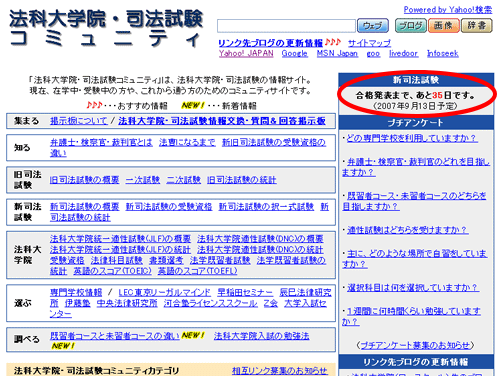Image resolution: width=500 pixels, height=376 pixels.
Task: Open 二次試験 link
Action: (x=184, y=180)
